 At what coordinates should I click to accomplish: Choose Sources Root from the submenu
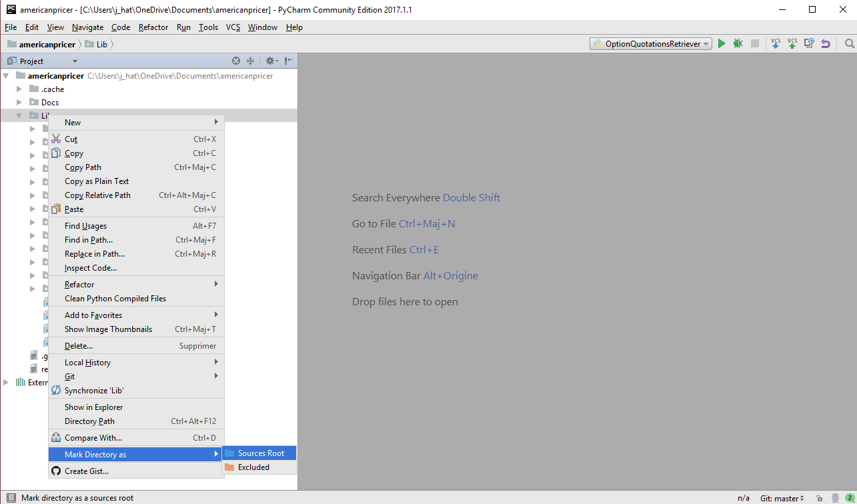pos(259,453)
